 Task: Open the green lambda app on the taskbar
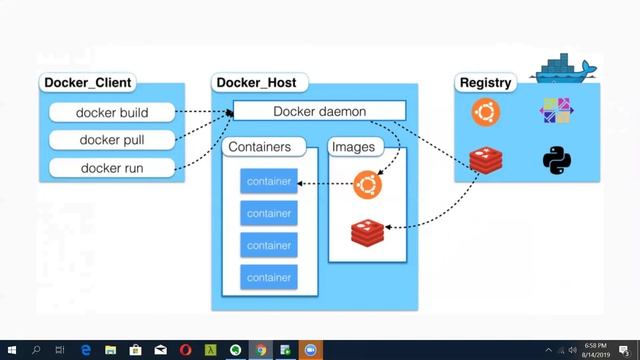point(210,350)
